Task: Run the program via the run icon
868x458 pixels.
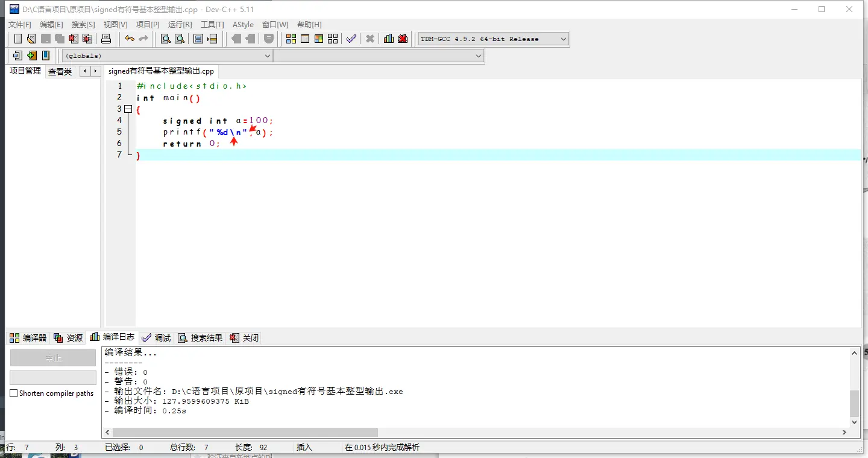Action: (304, 38)
